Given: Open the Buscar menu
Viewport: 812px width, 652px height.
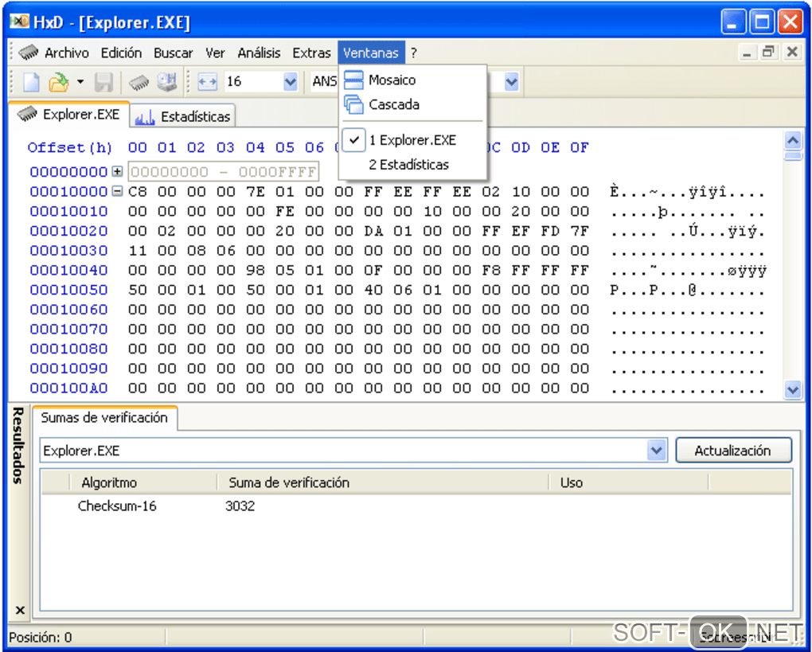Looking at the screenshot, I should coord(173,53).
